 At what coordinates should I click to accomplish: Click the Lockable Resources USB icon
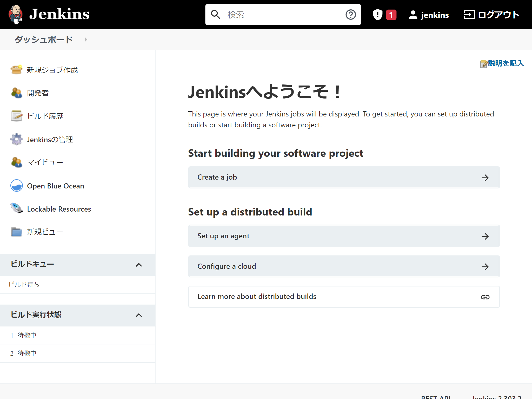16,208
